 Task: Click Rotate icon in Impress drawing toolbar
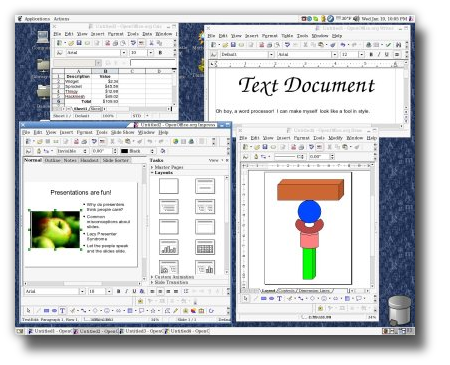211,311
